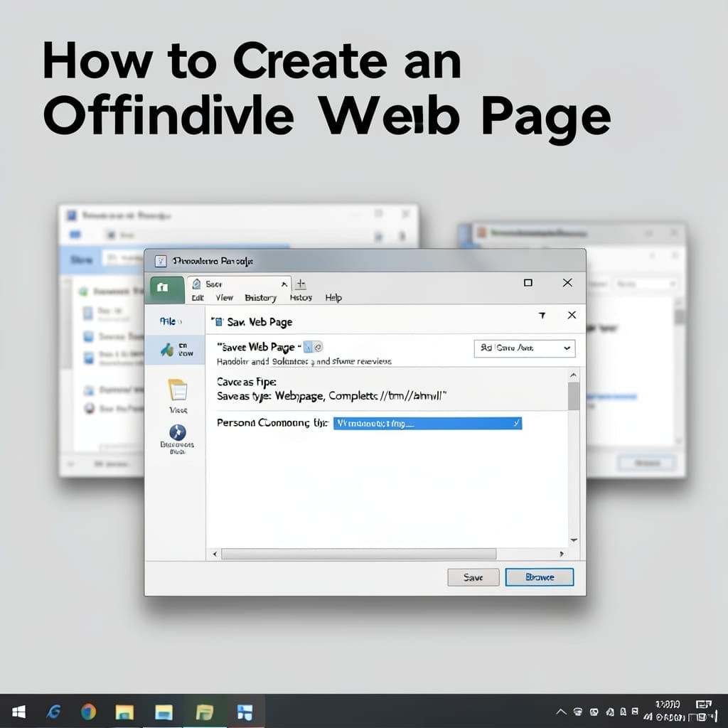Close the Save Web Page panel
Image resolution: width=728 pixels, height=728 pixels.
point(572,315)
